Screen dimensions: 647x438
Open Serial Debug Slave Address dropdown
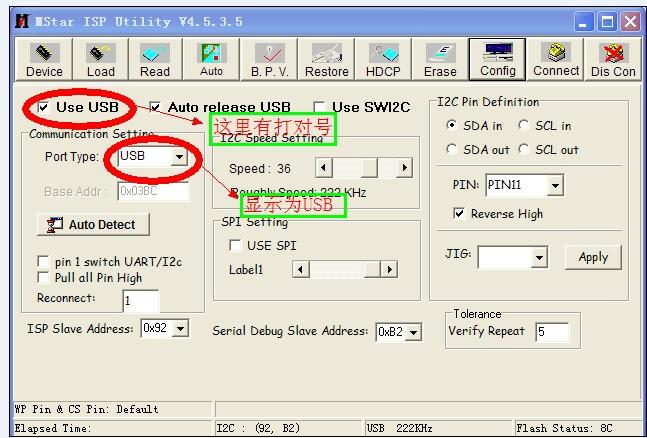coord(413,332)
